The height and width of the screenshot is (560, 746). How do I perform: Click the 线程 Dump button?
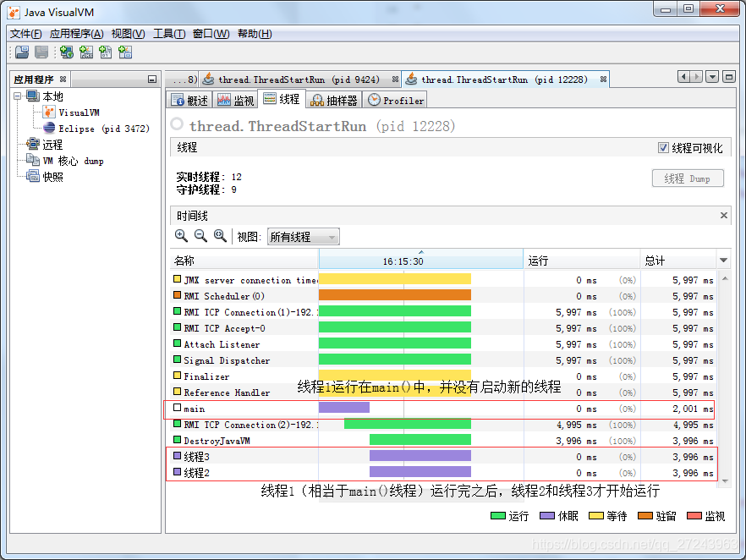tap(688, 178)
